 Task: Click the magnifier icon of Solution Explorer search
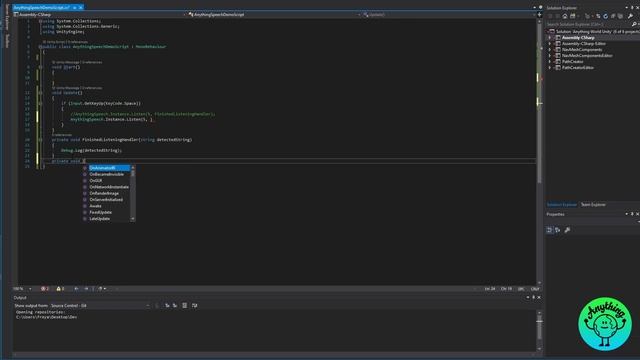[x=634, y=24]
